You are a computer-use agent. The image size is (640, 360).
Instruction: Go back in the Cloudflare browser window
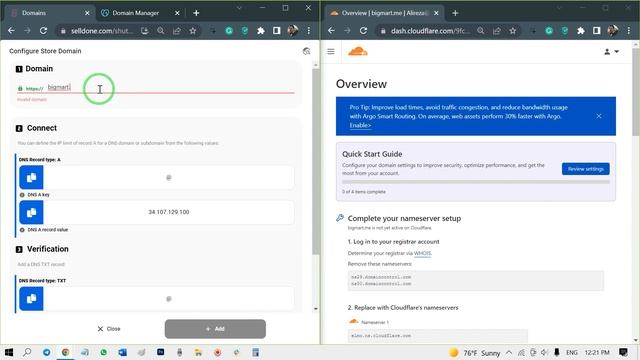(x=331, y=31)
